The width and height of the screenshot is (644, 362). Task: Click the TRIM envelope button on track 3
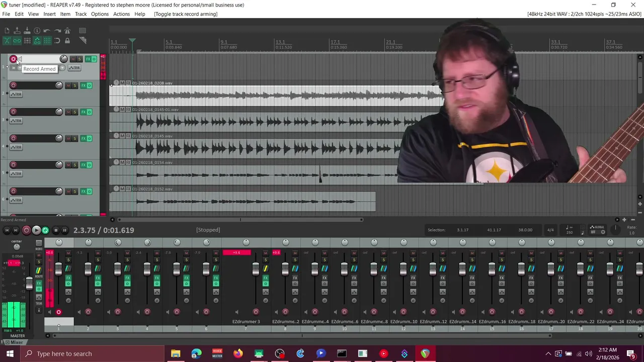pos(16,121)
